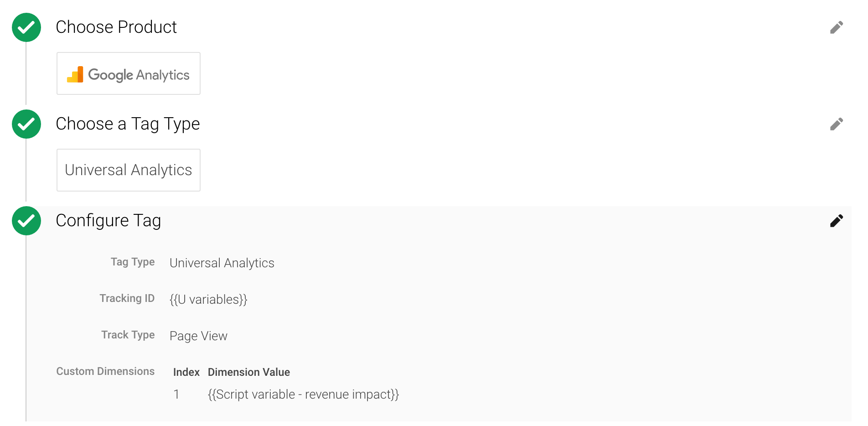This screenshot has width=868, height=426.
Task: Click the Configure Tag green checkmark
Action: 26,221
